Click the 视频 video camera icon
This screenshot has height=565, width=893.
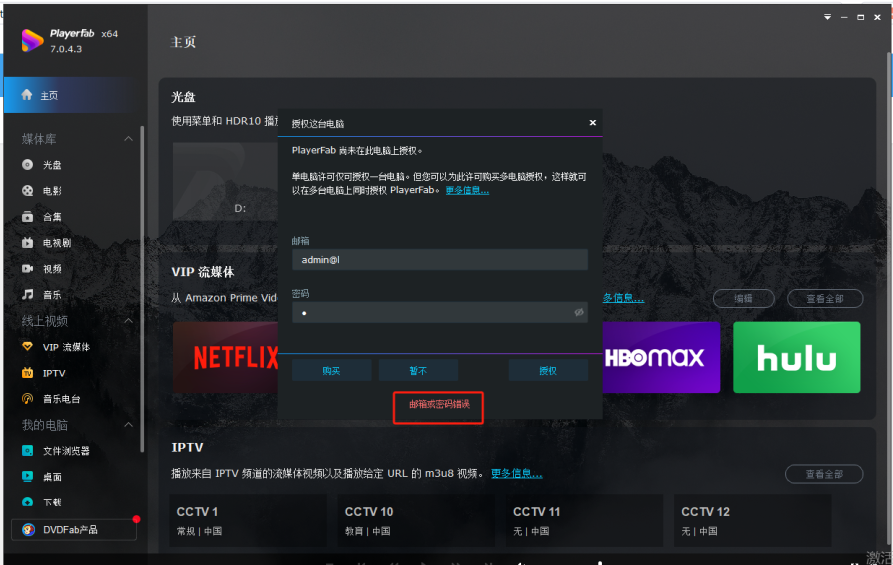(27, 268)
